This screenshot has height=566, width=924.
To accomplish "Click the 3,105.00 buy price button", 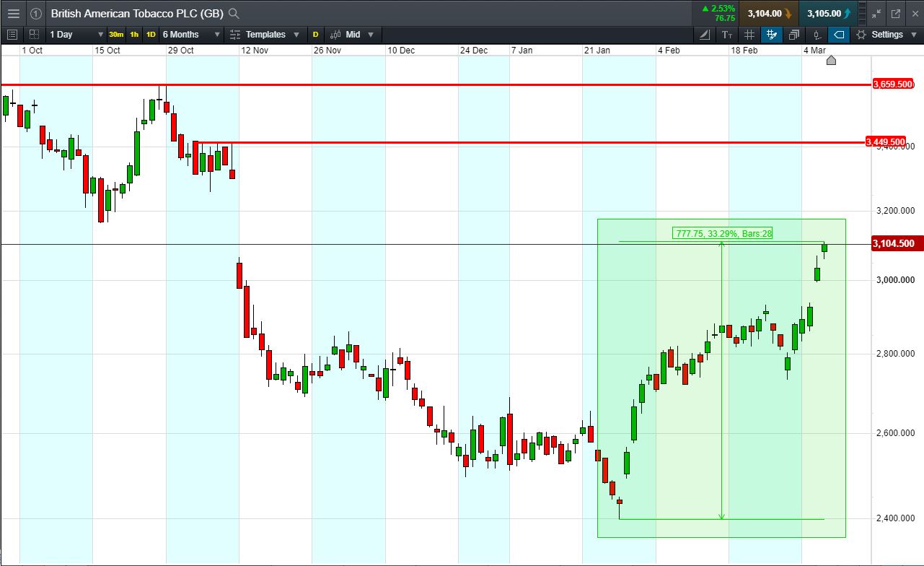I will tap(830, 13).
